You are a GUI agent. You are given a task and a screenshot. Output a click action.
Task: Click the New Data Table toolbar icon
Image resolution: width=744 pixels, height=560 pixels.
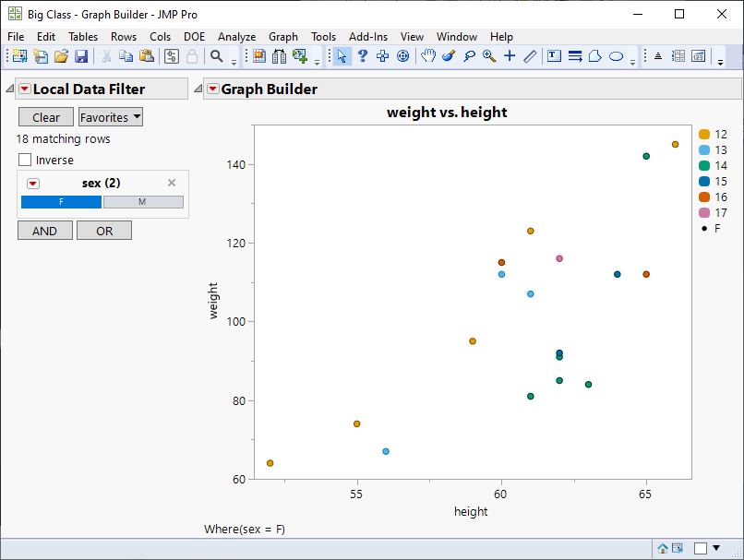tap(20, 56)
